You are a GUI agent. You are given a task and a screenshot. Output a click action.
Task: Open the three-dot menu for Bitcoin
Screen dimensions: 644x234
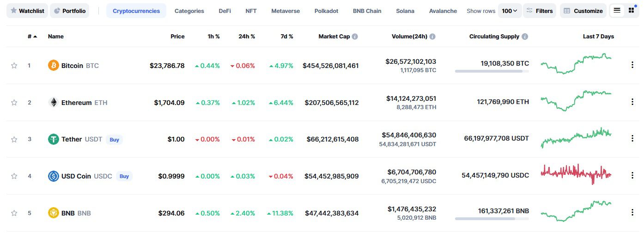click(x=632, y=65)
